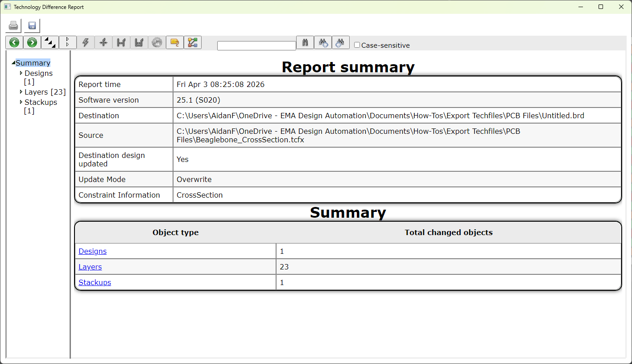Go forward with the green right arrow
This screenshot has width=632, height=364.
pos(32,42)
